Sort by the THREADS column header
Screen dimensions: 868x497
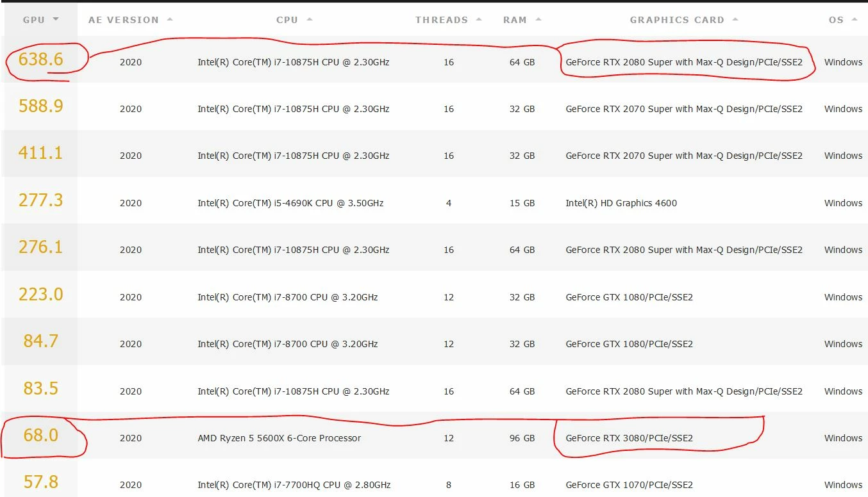pyautogui.click(x=448, y=20)
